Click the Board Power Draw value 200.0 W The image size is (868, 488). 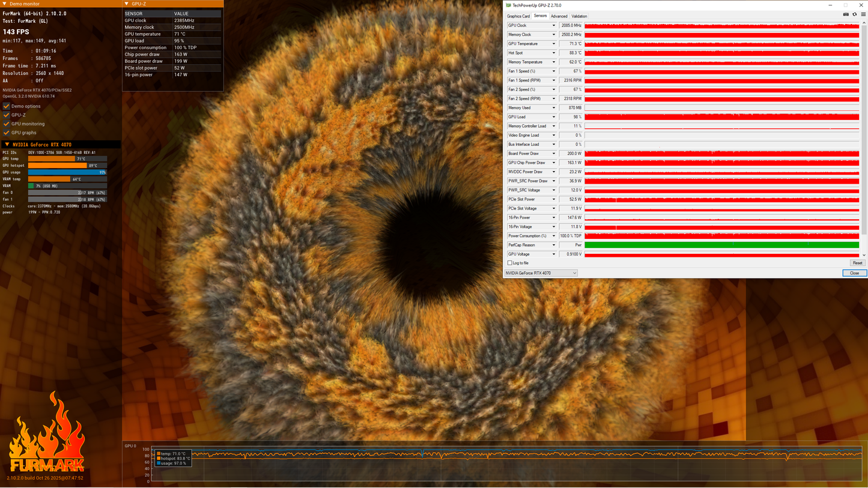pyautogui.click(x=571, y=154)
